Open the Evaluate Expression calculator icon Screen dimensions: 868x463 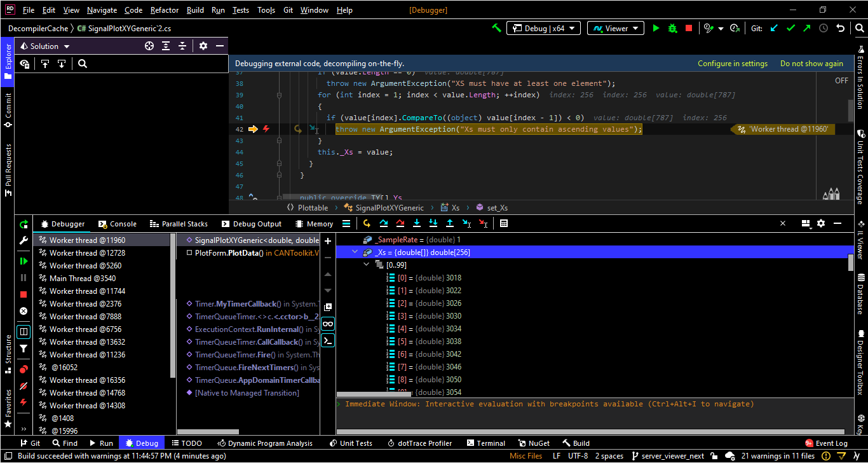[504, 223]
